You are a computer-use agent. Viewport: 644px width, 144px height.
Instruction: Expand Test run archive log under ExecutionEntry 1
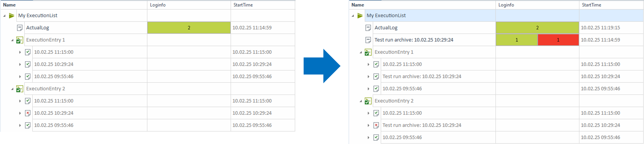pos(368,77)
